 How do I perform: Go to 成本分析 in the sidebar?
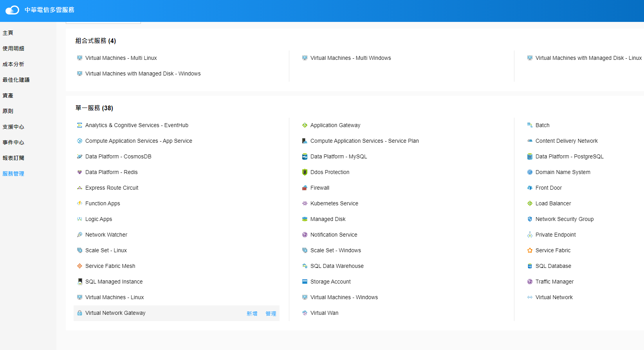coord(13,64)
